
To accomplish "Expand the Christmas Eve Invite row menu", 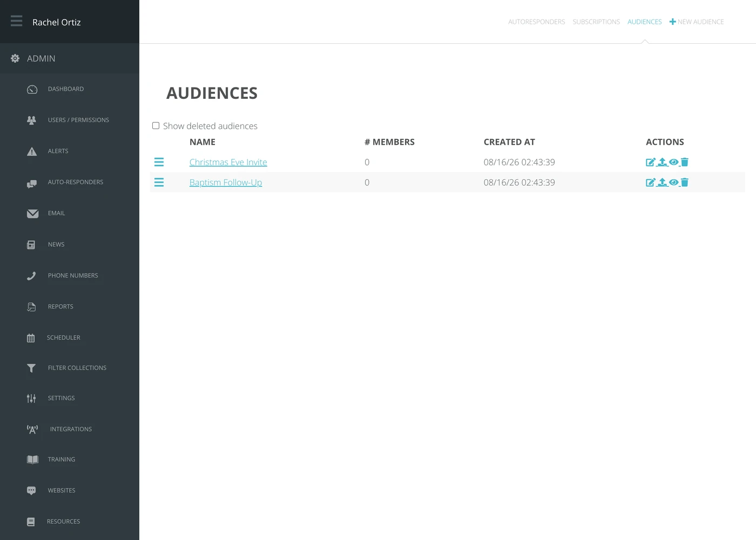I will click(159, 162).
